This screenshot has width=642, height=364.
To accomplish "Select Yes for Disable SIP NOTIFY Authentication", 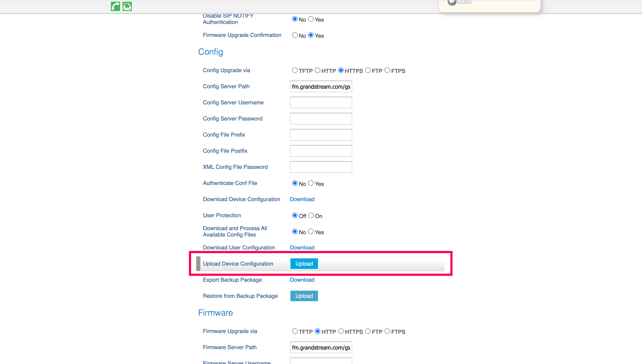I will (x=311, y=19).
